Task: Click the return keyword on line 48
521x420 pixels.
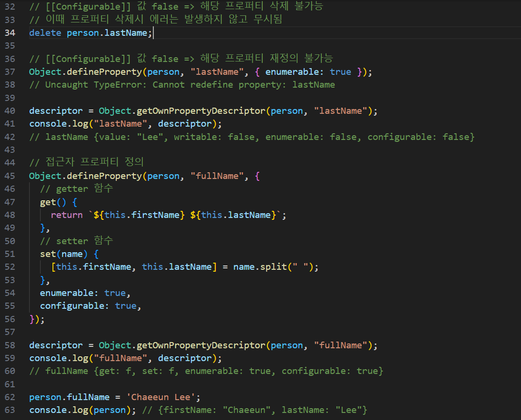Action: pyautogui.click(x=67, y=215)
